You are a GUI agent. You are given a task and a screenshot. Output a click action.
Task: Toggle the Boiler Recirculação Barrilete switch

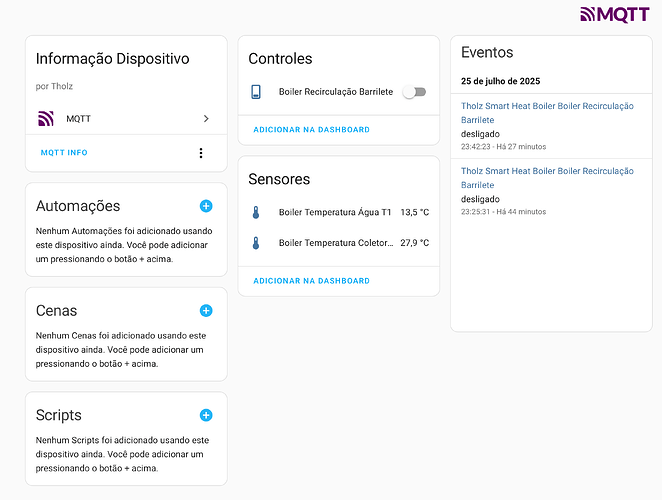[x=414, y=92]
